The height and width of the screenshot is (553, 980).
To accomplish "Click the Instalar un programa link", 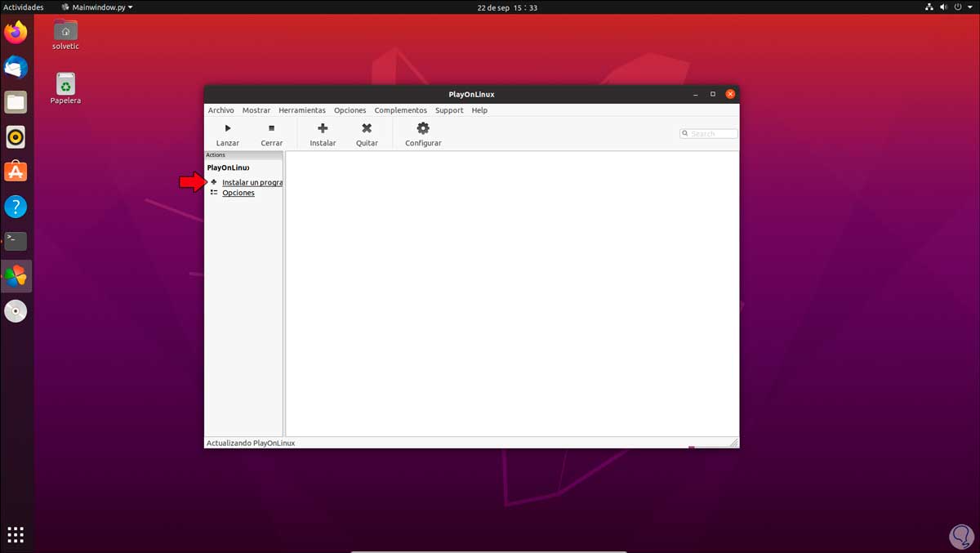I will click(x=252, y=182).
